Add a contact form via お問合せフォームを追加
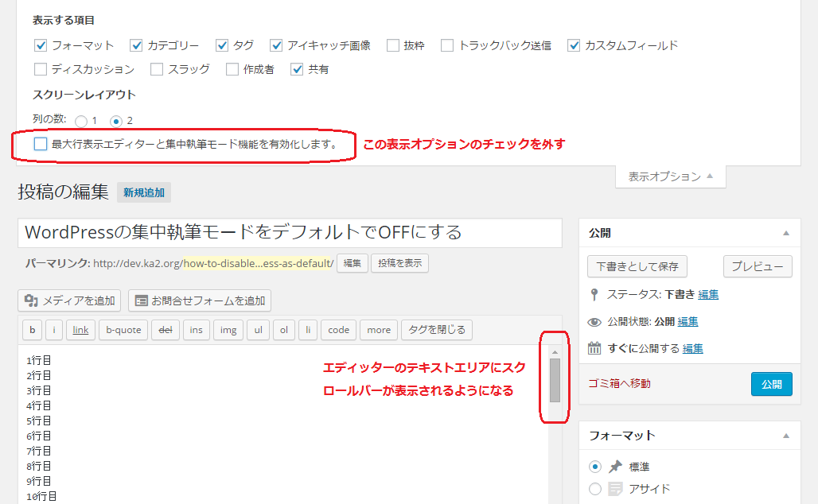Screen dimensions: 818x504 pos(205,300)
